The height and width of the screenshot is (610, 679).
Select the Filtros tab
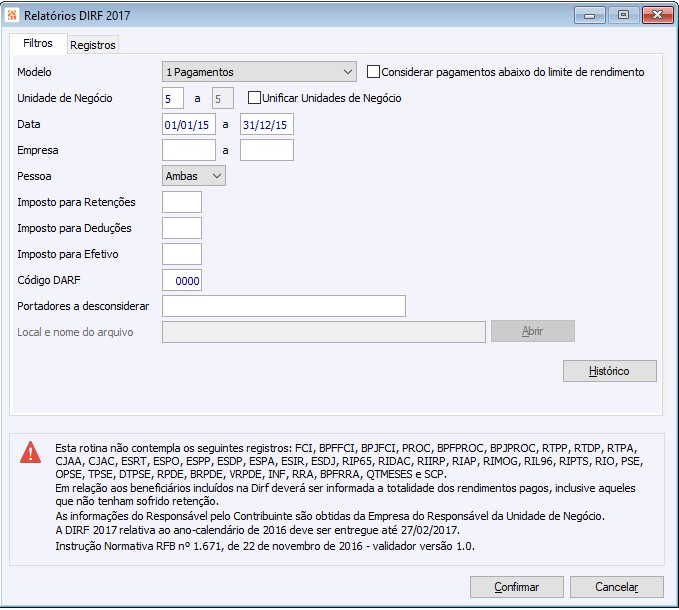coord(38,43)
